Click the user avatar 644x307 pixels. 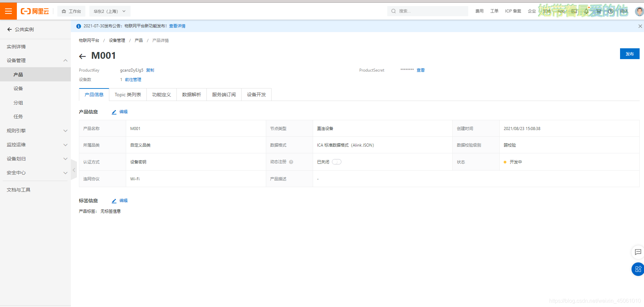[639, 11]
